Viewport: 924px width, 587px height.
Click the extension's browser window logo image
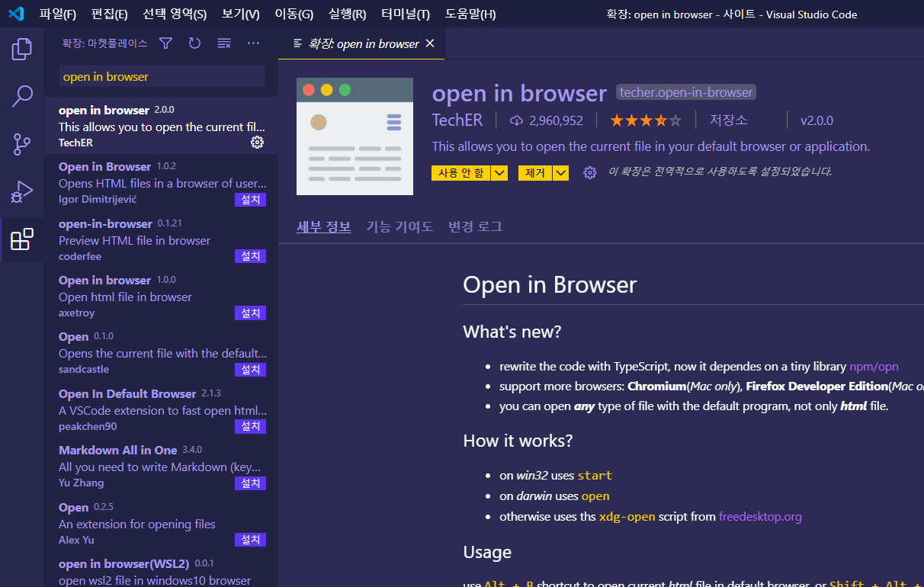355,136
